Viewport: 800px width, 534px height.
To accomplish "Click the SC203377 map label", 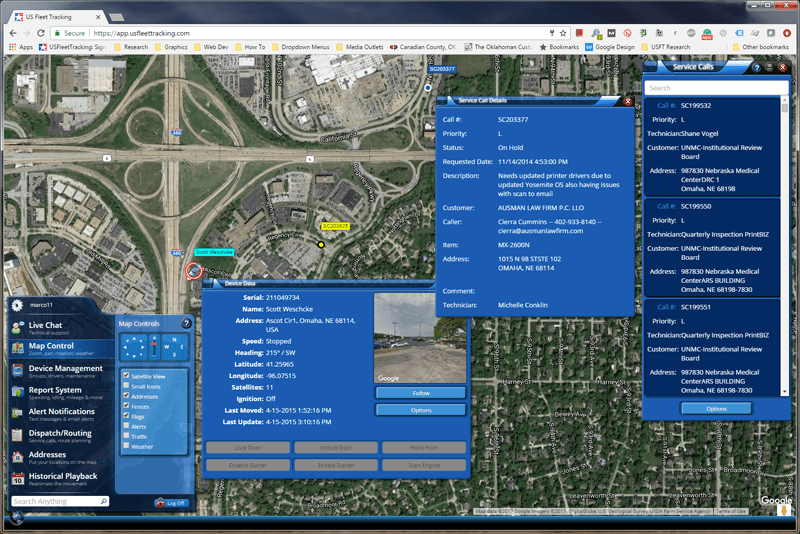I will click(x=442, y=69).
